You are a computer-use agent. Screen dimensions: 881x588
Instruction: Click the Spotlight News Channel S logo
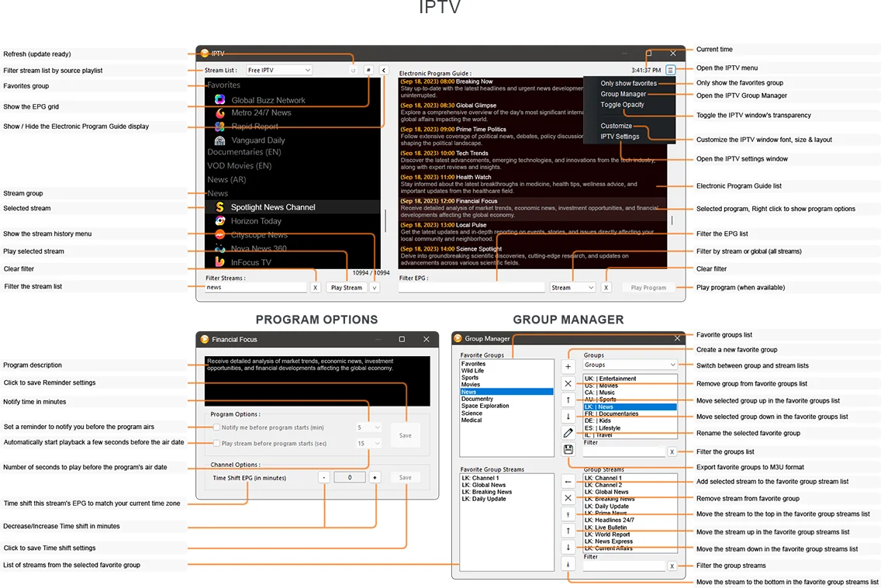pyautogui.click(x=219, y=207)
